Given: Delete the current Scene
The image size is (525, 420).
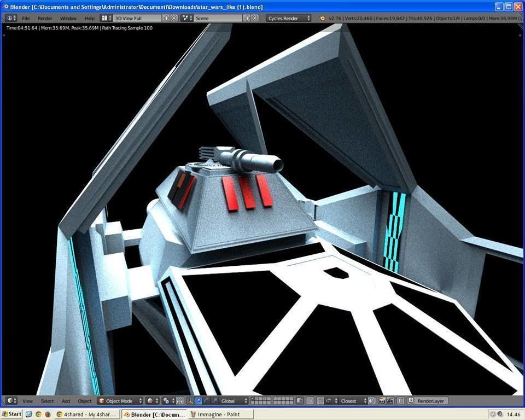Looking at the screenshot, I should click(255, 18).
